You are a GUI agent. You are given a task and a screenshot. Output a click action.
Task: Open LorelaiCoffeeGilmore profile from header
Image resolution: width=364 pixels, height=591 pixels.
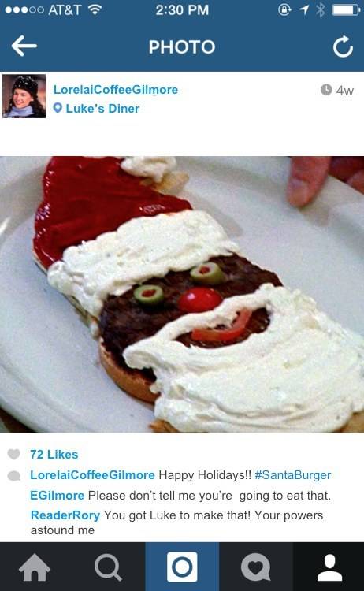pyautogui.click(x=116, y=90)
